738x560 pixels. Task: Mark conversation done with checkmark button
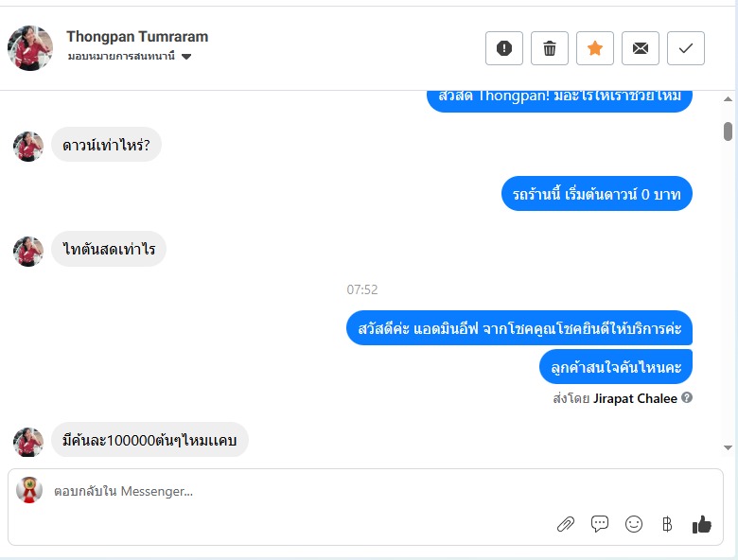point(686,48)
